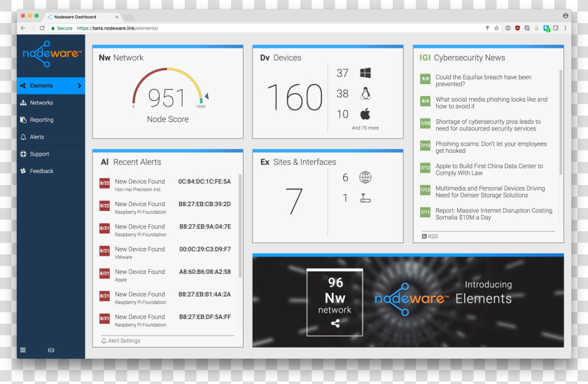Open alert for 0C:84:DC:1C:FE:5A
The width and height of the screenshot is (588, 384).
tap(165, 185)
